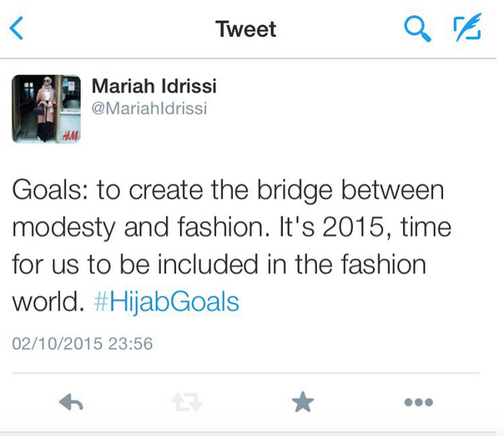Select the 02/10/2015 date in the timestamp
Viewport: 504px width, 436px height.
pos(58,343)
